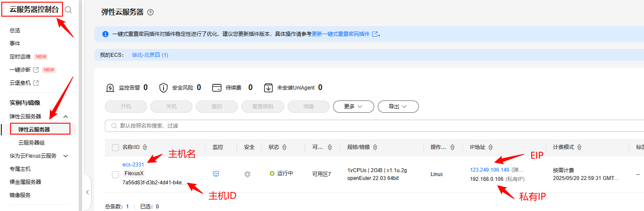The height and width of the screenshot is (211, 644).
Task: Click the 按需计费 billing mode text
Action: 563,170
